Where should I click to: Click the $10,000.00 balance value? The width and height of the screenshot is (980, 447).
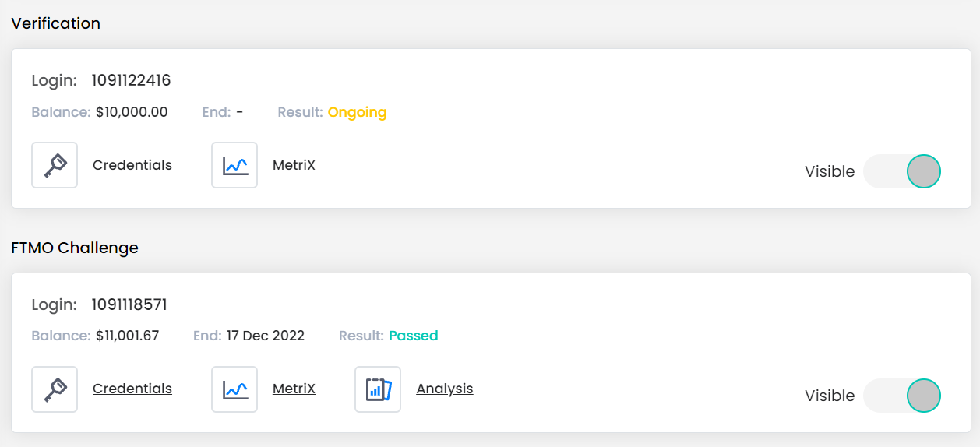point(132,112)
